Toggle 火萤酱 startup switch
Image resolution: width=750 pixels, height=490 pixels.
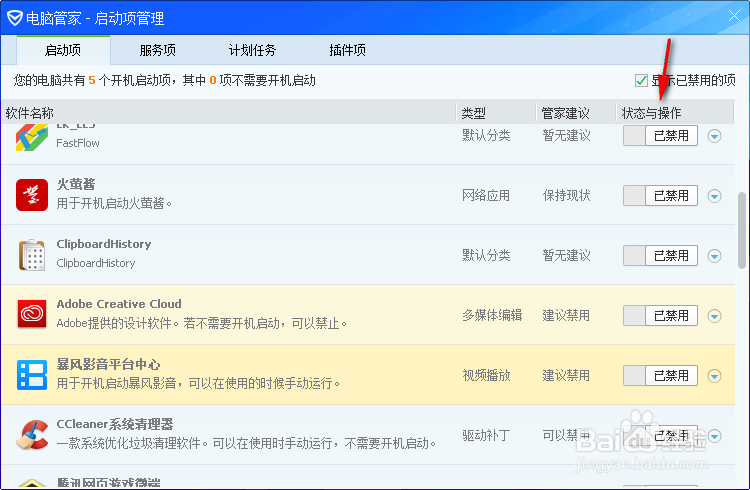660,196
